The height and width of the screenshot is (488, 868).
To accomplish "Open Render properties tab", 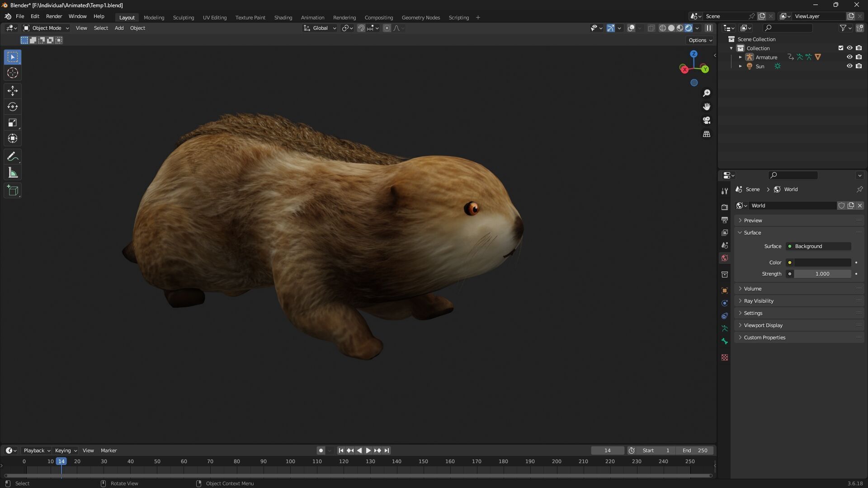I will click(x=725, y=207).
